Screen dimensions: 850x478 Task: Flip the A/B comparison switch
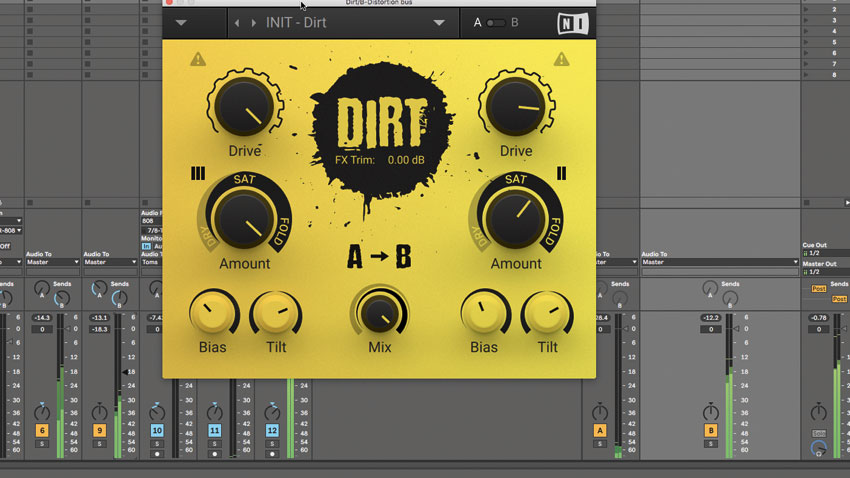[x=495, y=23]
